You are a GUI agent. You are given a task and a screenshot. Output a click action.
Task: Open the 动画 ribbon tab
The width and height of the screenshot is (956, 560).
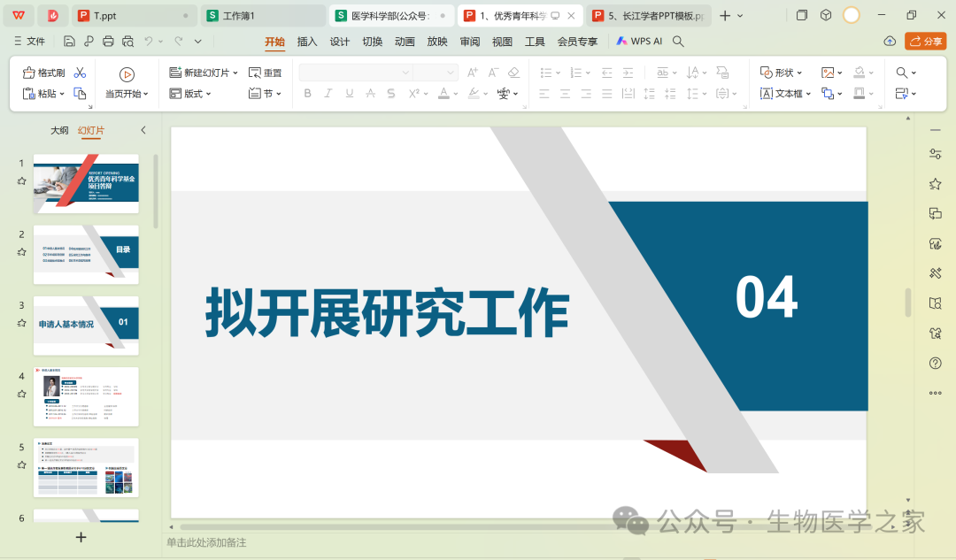[x=405, y=42]
